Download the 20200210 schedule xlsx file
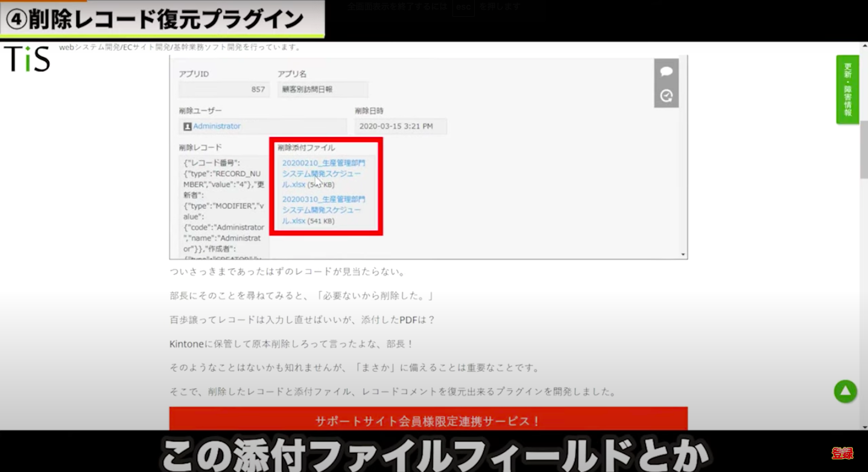The height and width of the screenshot is (472, 868). [323, 173]
